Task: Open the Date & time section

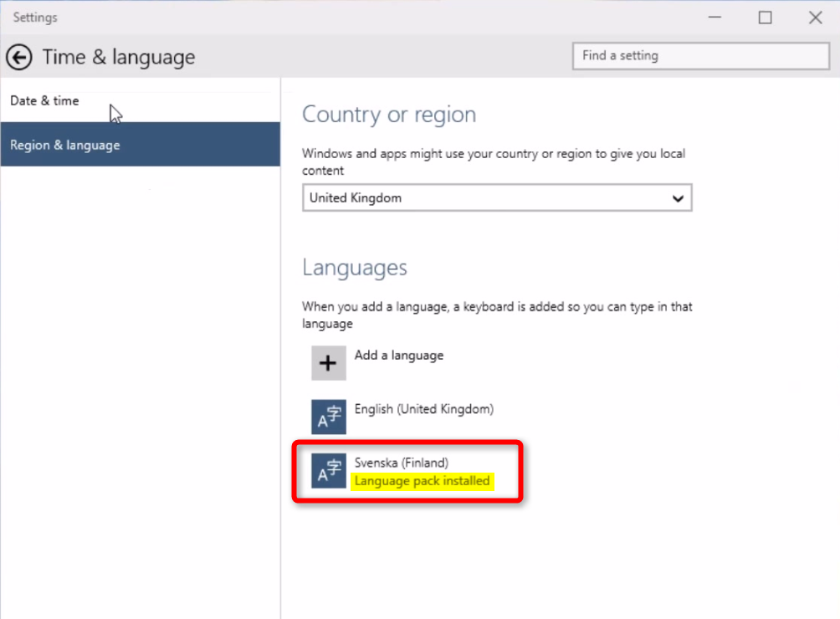Action: pyautogui.click(x=141, y=100)
